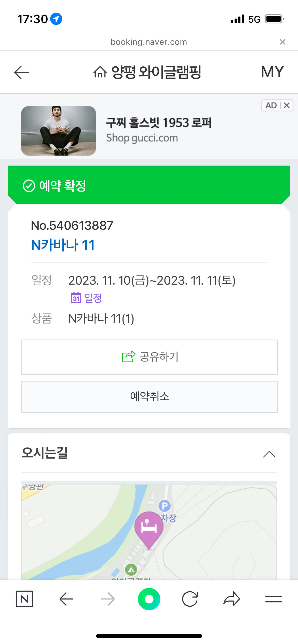Open the 구찌 홀스빗 1953 로퍼 ad link

158,123
